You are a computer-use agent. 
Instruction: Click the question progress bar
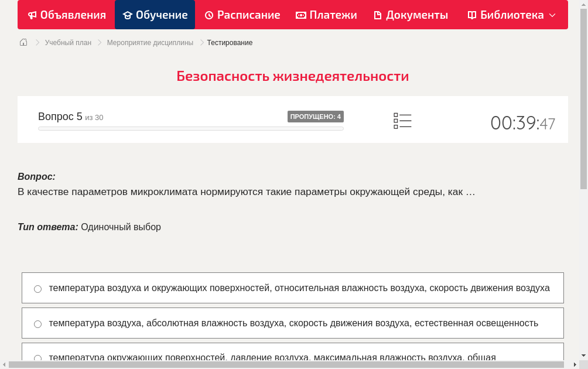(x=190, y=128)
